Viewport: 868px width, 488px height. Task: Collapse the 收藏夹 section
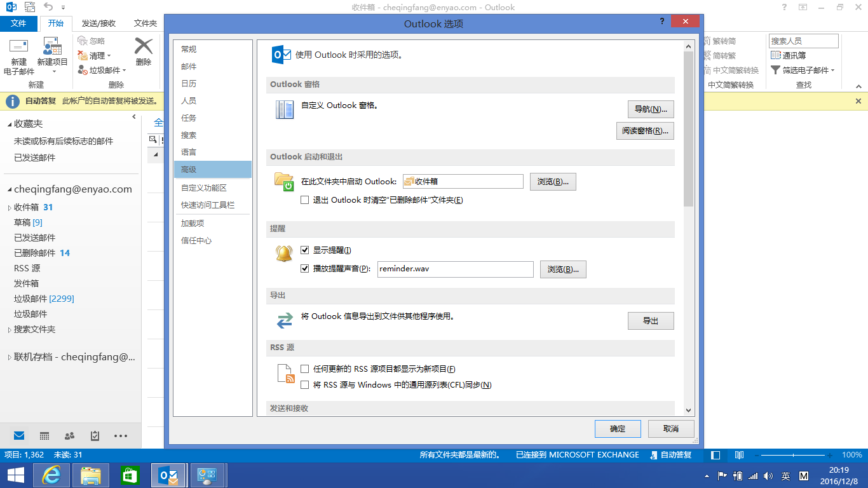[x=9, y=125]
